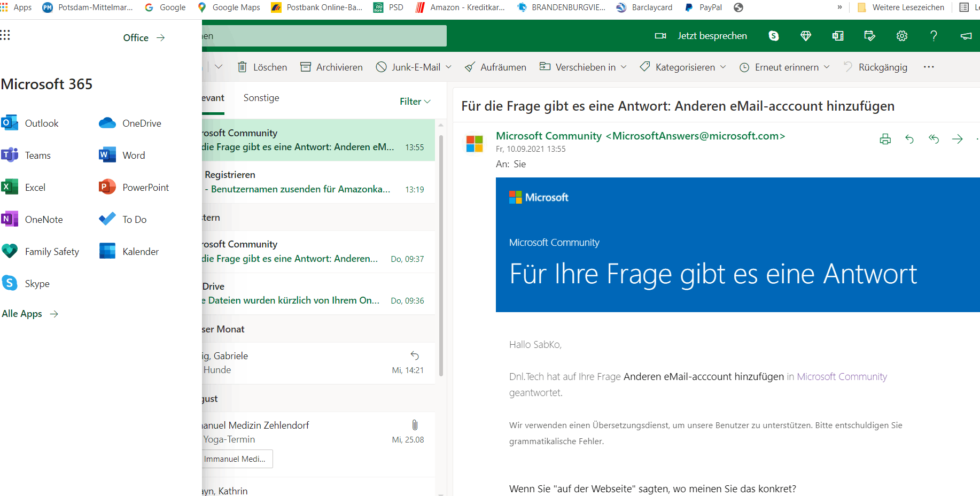Viewport: 980px width, 496px height.
Task: Start meeting with Jetzt besprechen
Action: tap(701, 36)
